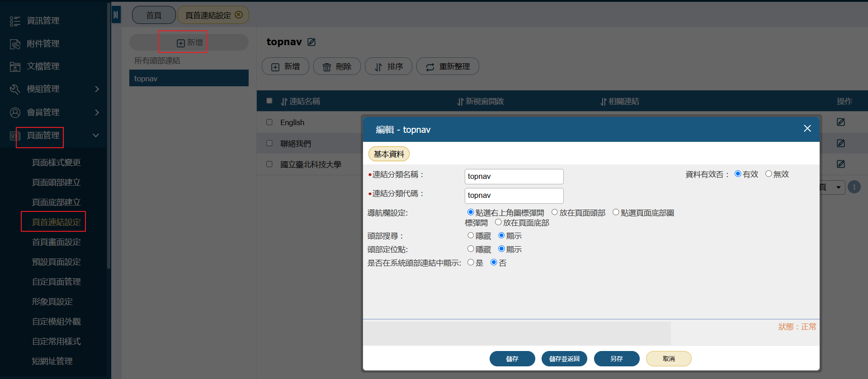Edit the 國立臺北科技大學 row via pencil icon

coord(841,164)
